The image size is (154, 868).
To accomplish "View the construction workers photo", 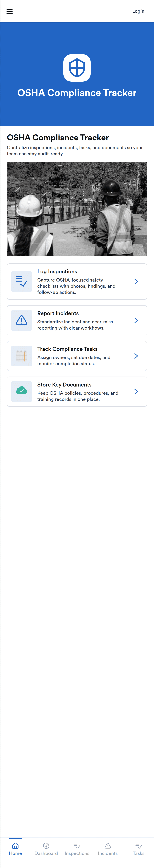I will [77, 209].
